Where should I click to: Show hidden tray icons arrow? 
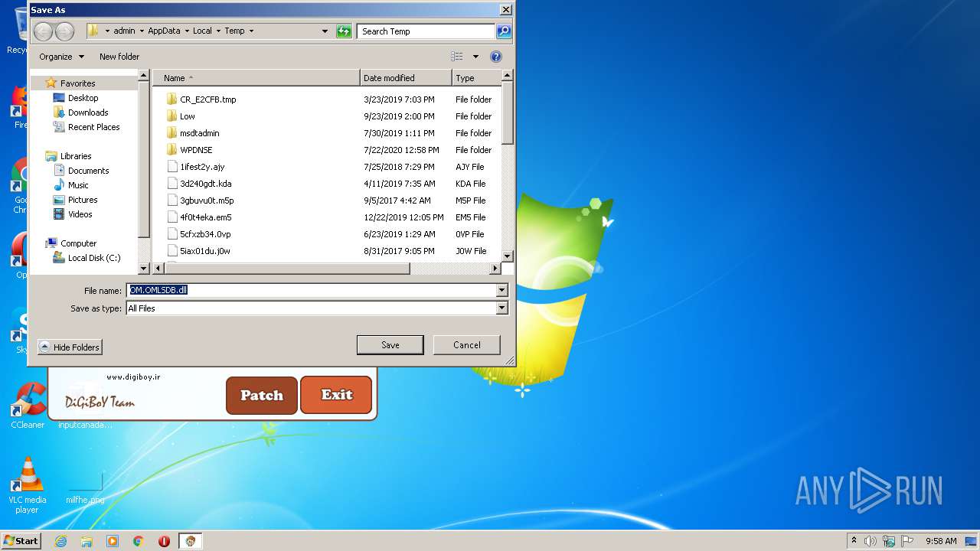click(854, 541)
